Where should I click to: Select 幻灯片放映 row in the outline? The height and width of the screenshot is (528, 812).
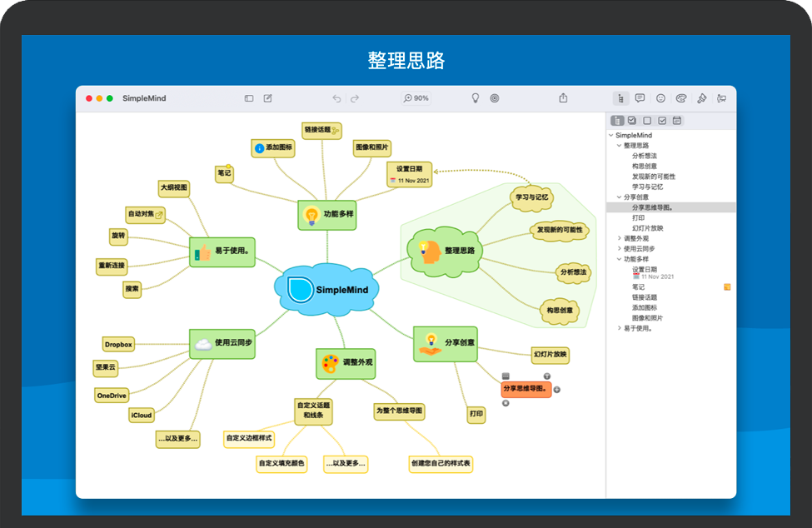coord(670,228)
